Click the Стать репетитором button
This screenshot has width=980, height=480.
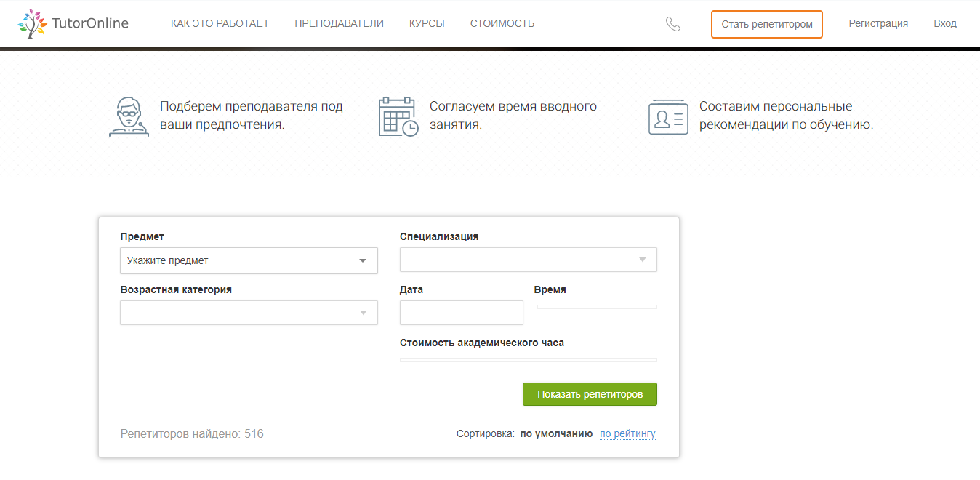(766, 24)
